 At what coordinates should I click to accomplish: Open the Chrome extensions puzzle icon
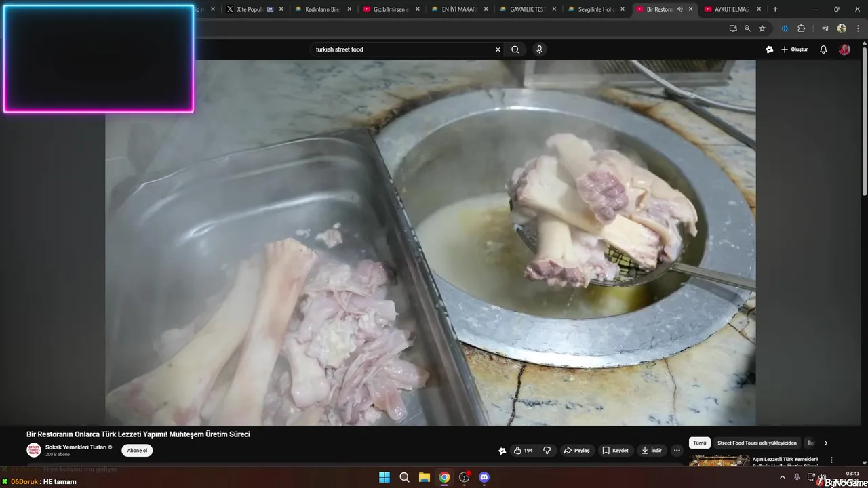coord(801,28)
